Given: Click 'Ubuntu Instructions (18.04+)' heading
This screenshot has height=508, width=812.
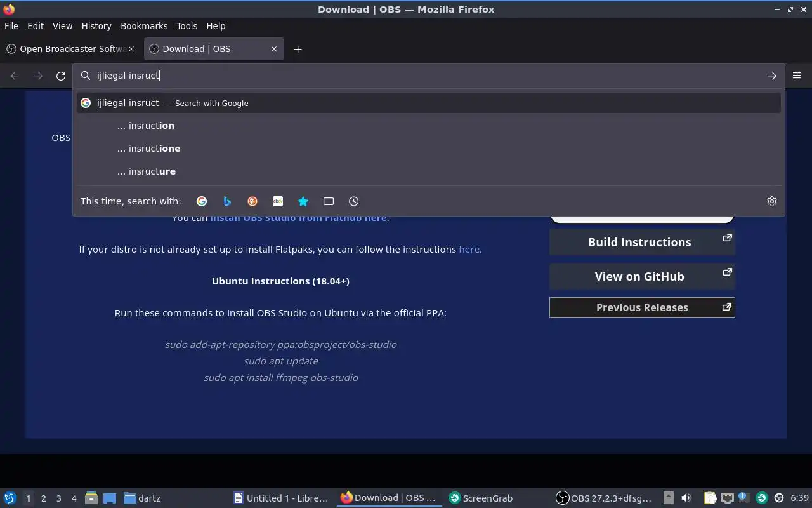Looking at the screenshot, I should click(280, 281).
